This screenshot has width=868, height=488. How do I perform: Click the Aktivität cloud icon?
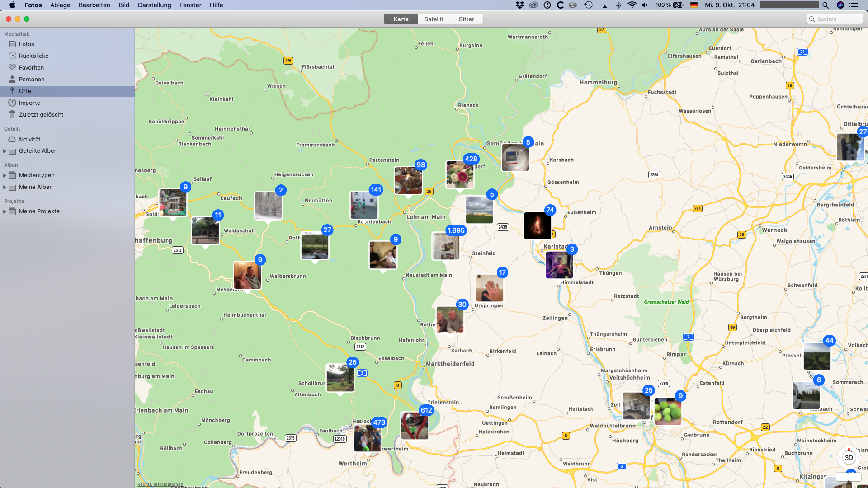12,139
